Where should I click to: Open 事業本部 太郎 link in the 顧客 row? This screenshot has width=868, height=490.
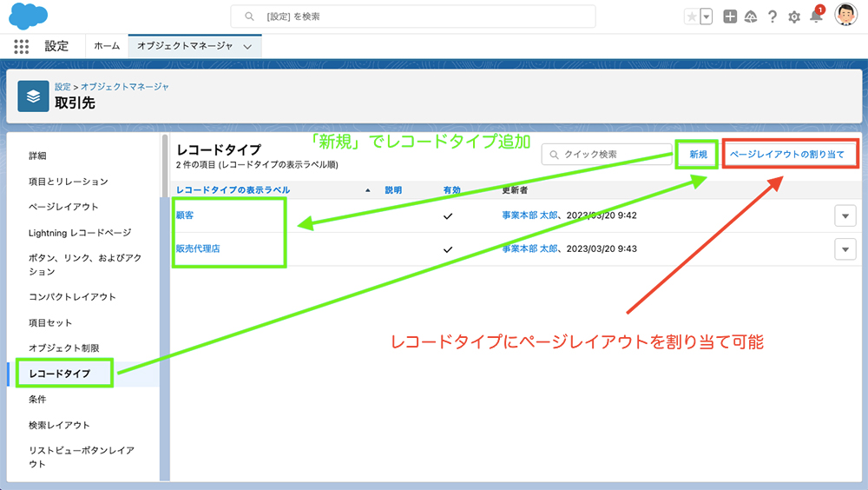[x=529, y=215]
